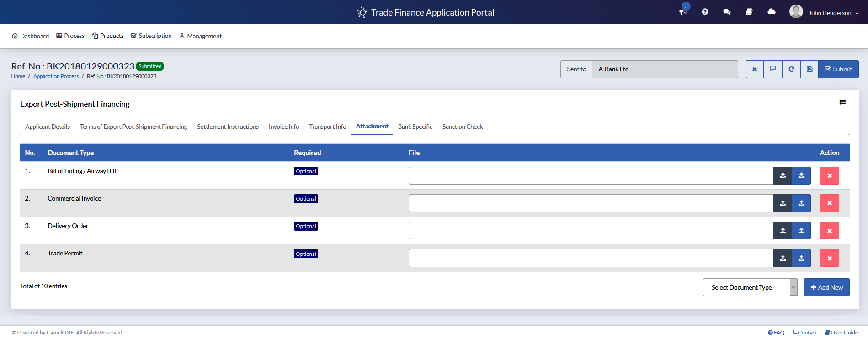Go to the Sanction Check tab
868x339 pixels.
coord(462,127)
